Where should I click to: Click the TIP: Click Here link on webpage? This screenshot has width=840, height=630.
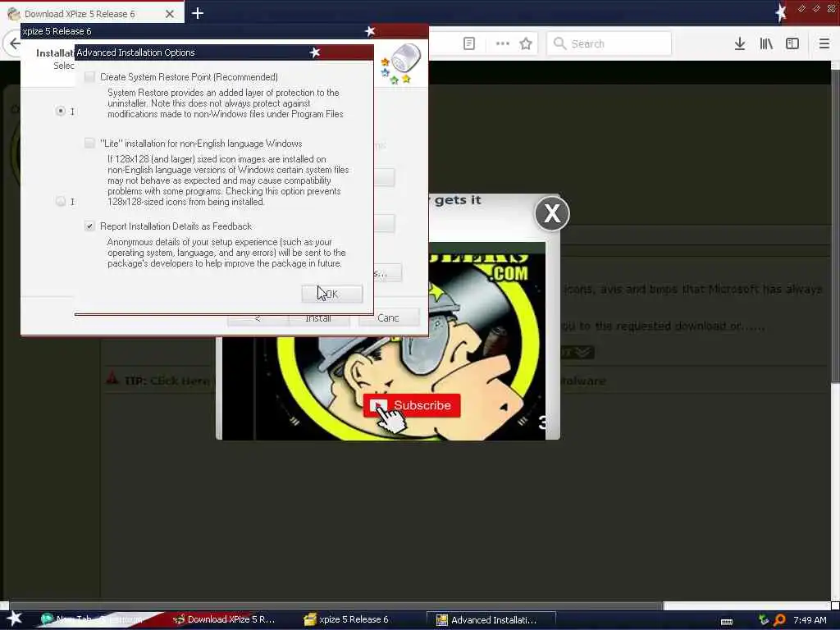[167, 381]
